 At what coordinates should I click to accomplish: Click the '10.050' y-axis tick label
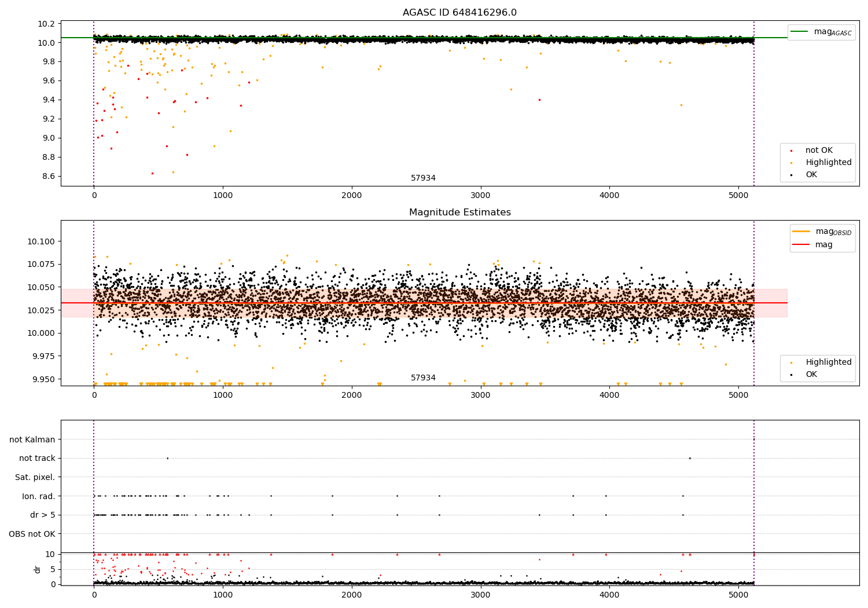point(42,288)
